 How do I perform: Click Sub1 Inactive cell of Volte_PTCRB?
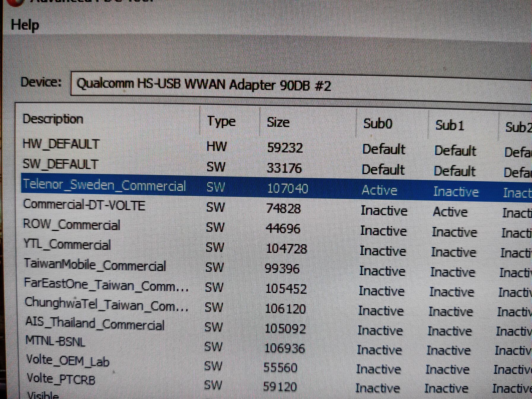pos(446,388)
